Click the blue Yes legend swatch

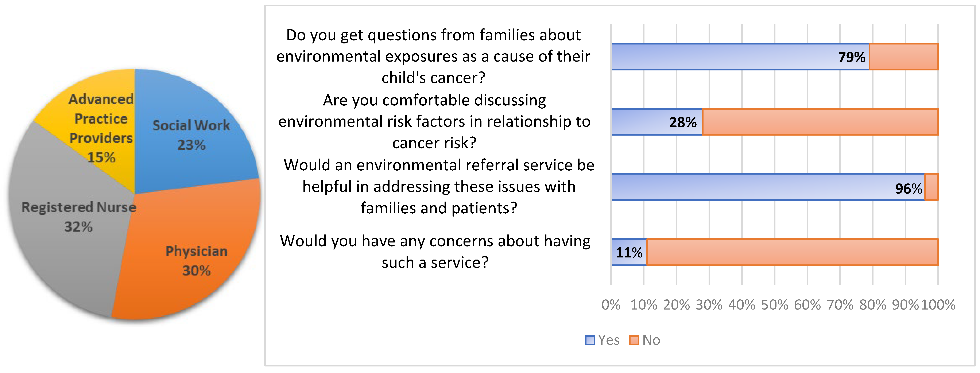click(x=590, y=340)
